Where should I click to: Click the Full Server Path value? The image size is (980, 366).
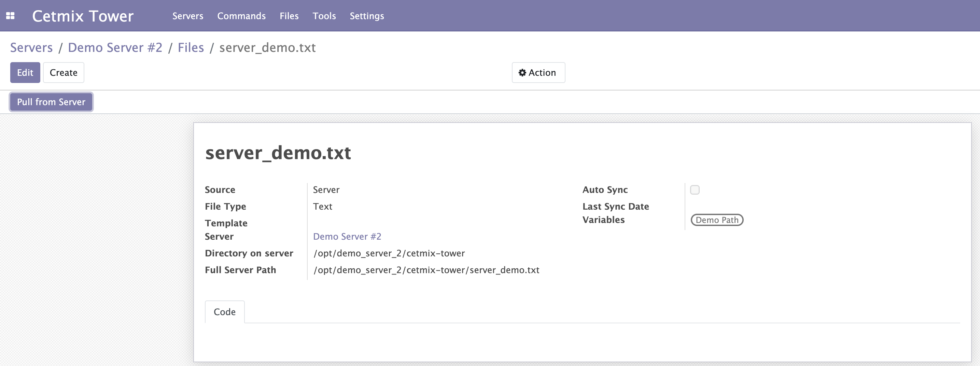click(426, 270)
